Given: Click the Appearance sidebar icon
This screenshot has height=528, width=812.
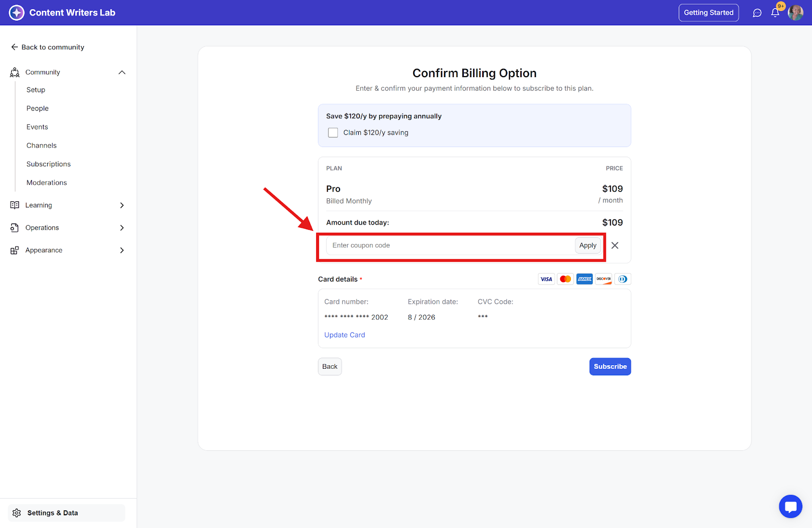Looking at the screenshot, I should pyautogui.click(x=15, y=250).
